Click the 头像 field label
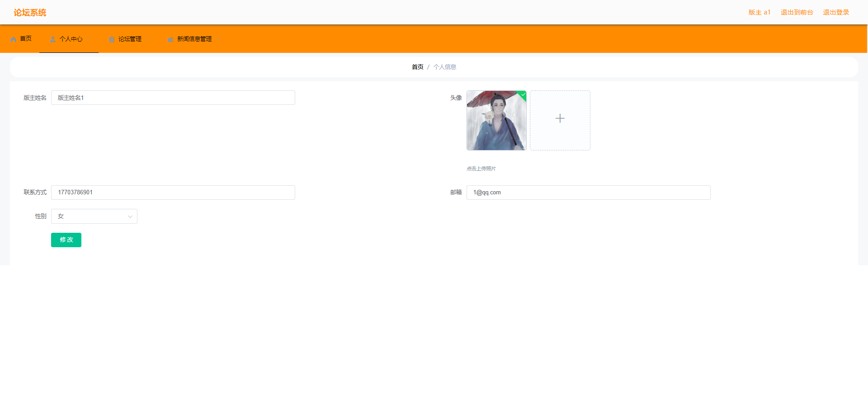Image resolution: width=868 pixels, height=414 pixels. [456, 98]
